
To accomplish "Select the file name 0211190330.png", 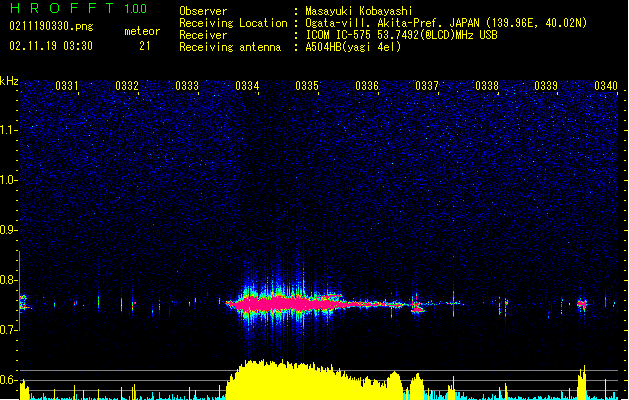I will click(x=51, y=27).
